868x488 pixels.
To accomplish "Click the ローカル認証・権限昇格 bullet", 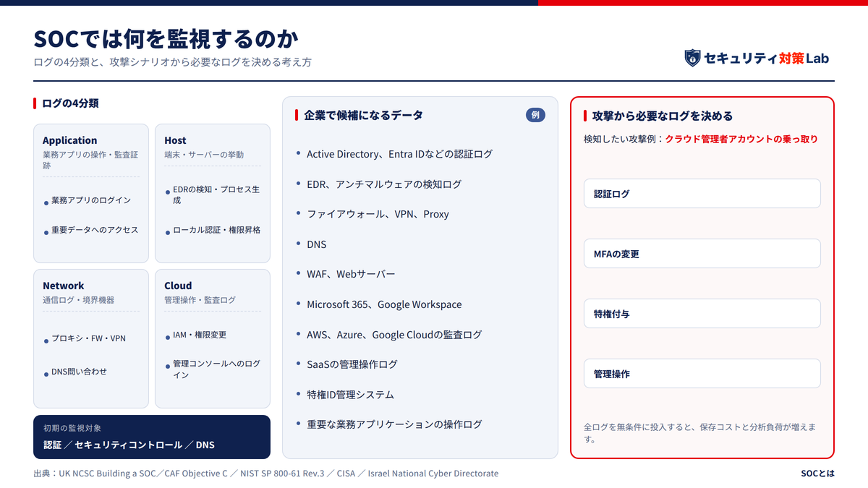I will (216, 230).
